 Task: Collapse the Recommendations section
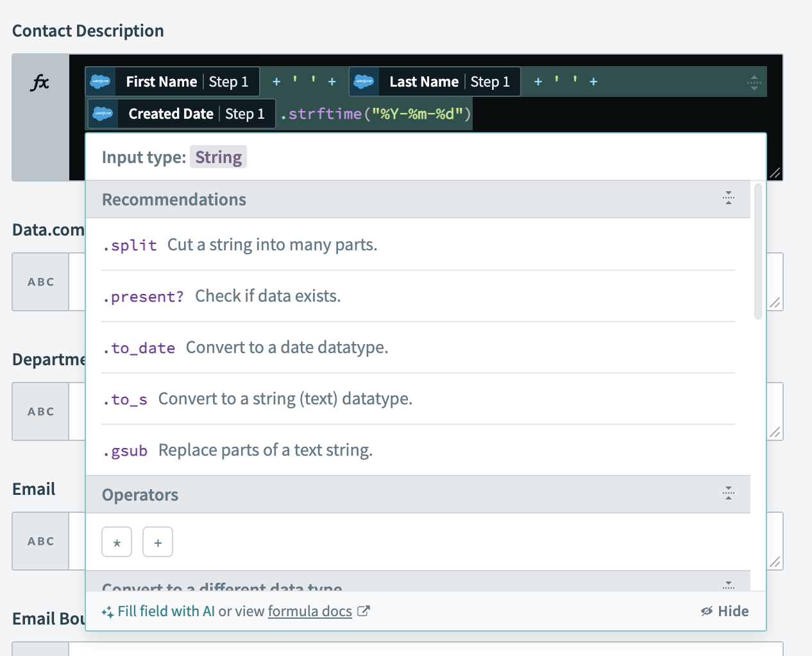click(x=728, y=198)
